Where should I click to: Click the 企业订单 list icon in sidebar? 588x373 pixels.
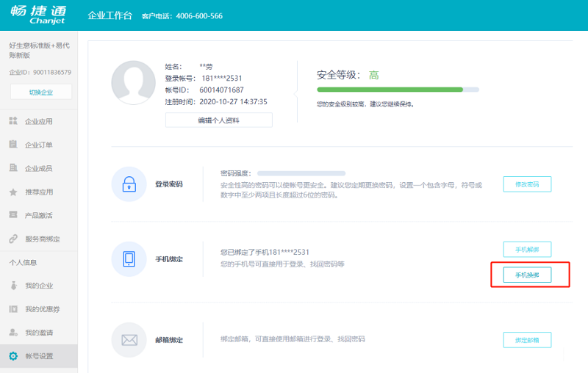(13, 144)
